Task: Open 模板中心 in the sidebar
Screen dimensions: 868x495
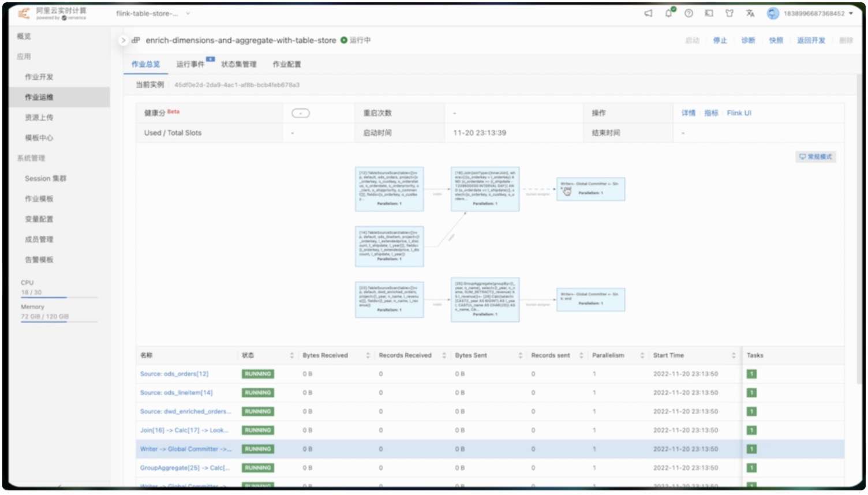Action: tap(39, 138)
